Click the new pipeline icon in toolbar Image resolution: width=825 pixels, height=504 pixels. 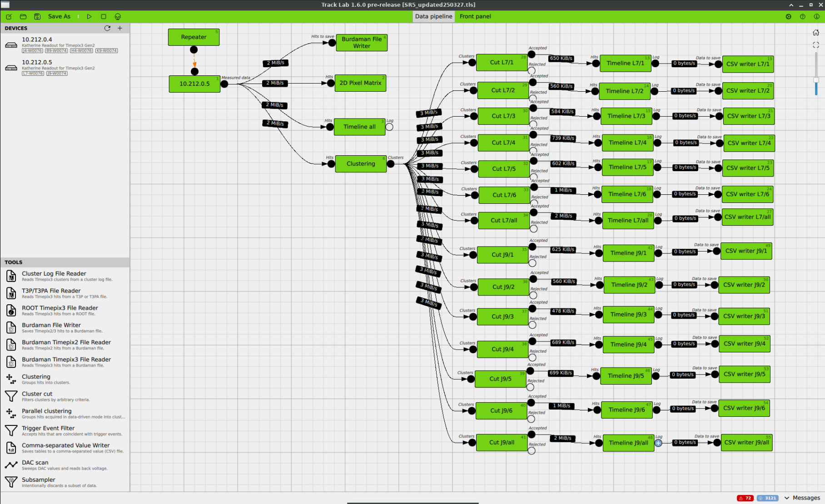click(x=9, y=16)
